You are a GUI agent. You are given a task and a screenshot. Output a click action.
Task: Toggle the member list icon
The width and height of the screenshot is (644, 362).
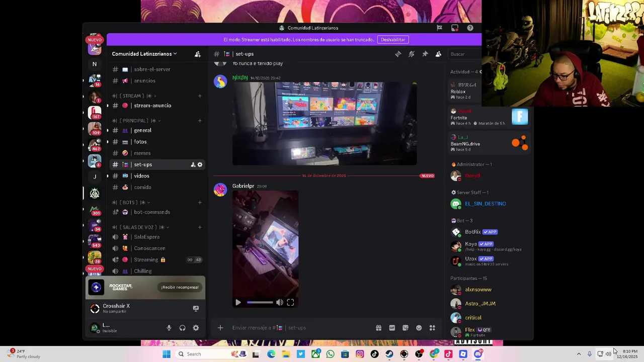point(438,54)
